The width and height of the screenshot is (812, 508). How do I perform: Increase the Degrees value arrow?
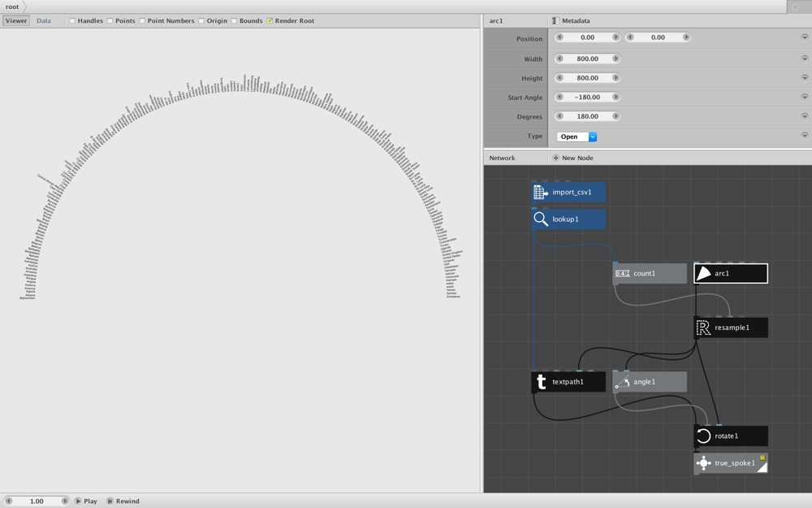615,116
